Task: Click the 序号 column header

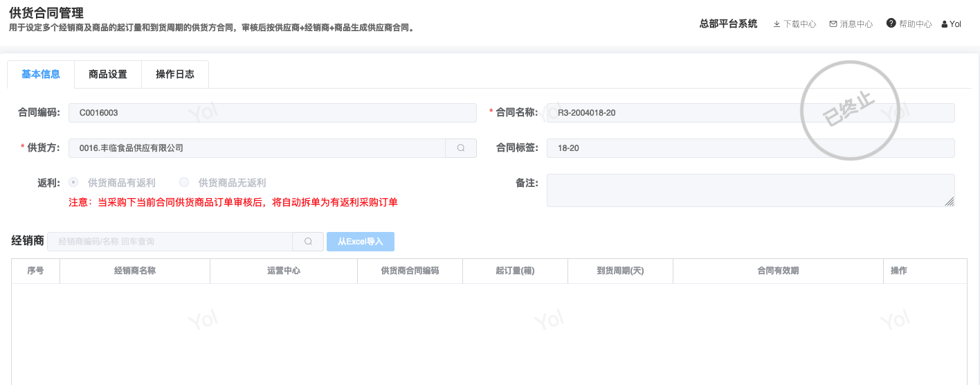Action: [36, 271]
